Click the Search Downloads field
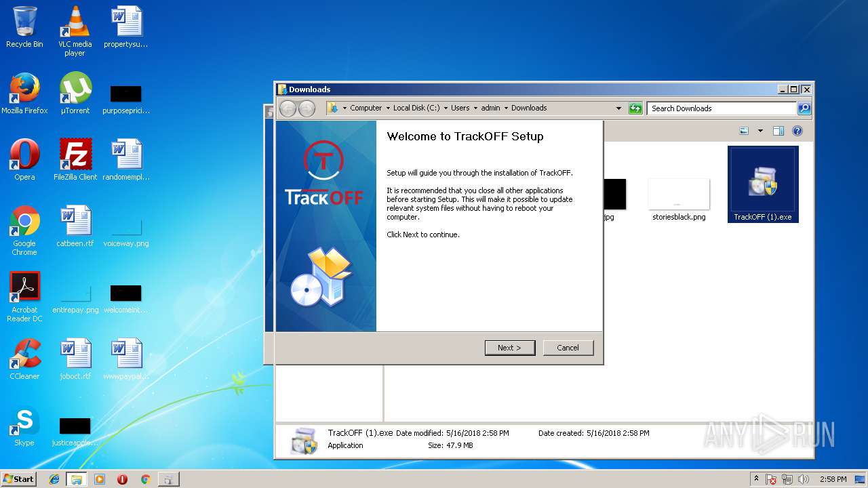The width and height of the screenshot is (868, 488). point(721,108)
